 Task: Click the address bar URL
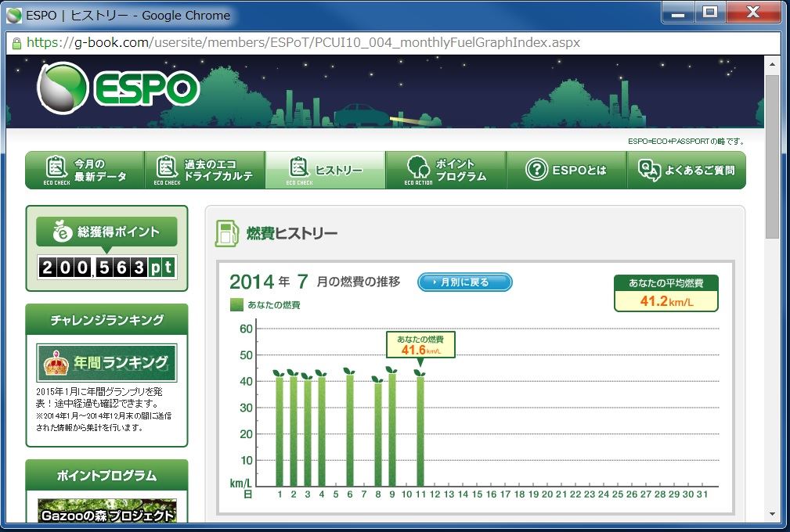pos(303,43)
